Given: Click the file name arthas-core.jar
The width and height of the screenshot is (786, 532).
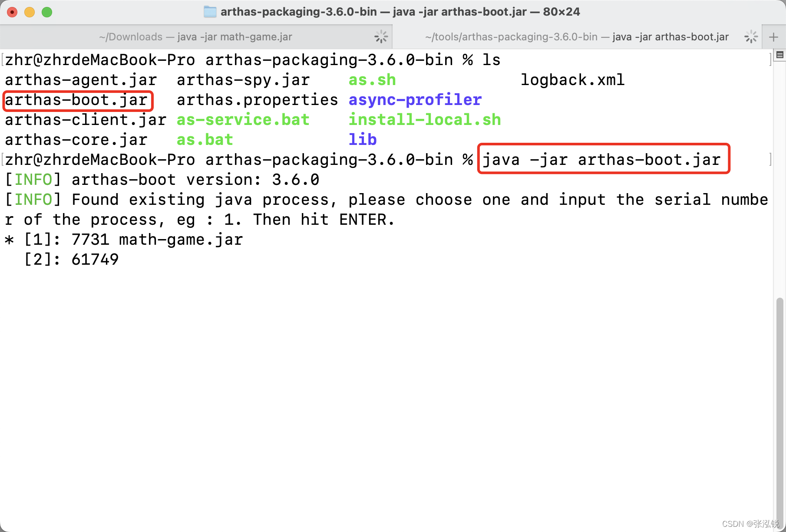Looking at the screenshot, I should point(76,140).
